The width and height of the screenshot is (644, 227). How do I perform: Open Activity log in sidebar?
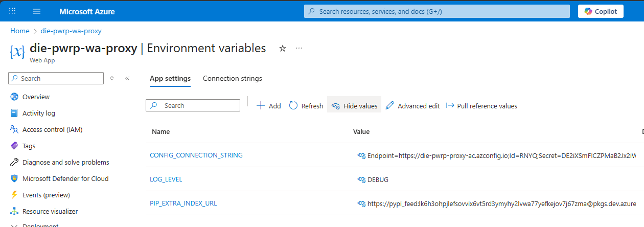39,113
